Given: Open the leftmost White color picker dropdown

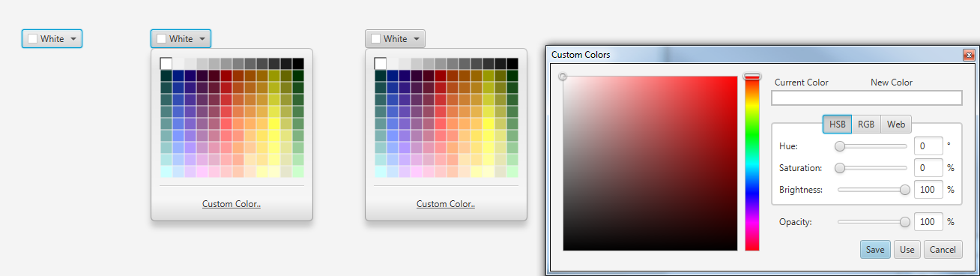Looking at the screenshot, I should (x=52, y=39).
